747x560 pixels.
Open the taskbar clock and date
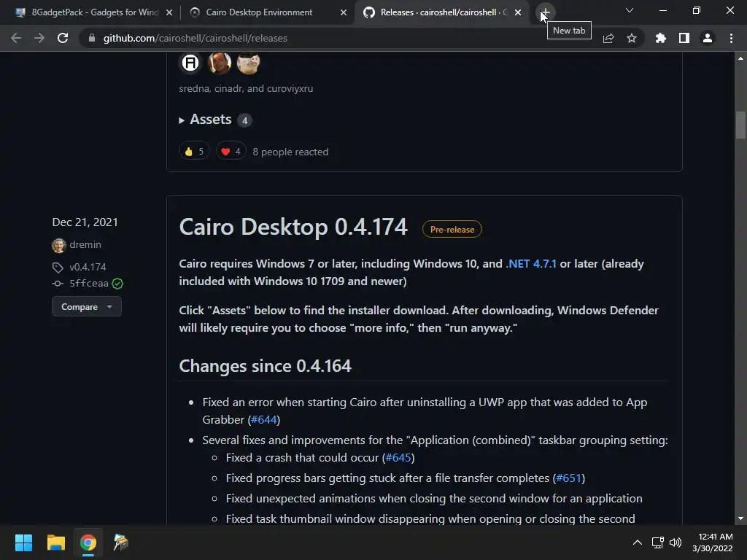[712, 542]
